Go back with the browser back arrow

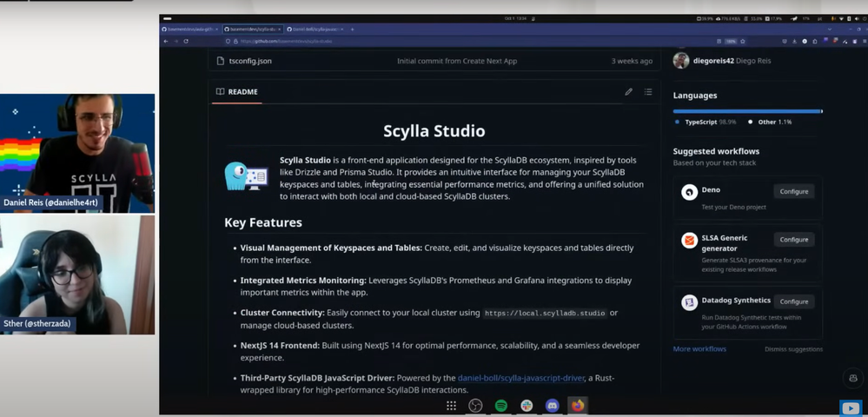pyautogui.click(x=165, y=41)
